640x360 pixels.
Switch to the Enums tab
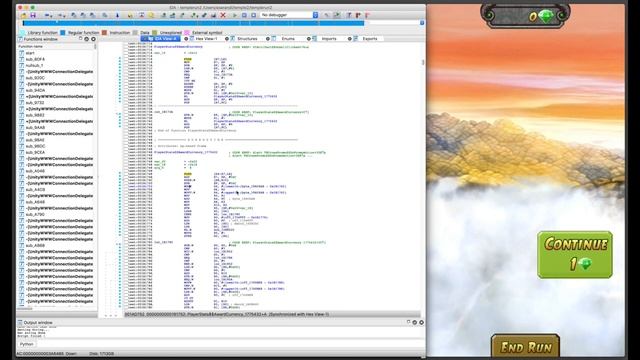[x=287, y=39]
